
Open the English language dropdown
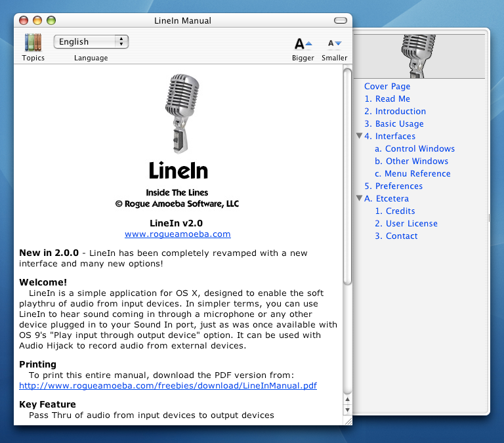pyautogui.click(x=91, y=42)
